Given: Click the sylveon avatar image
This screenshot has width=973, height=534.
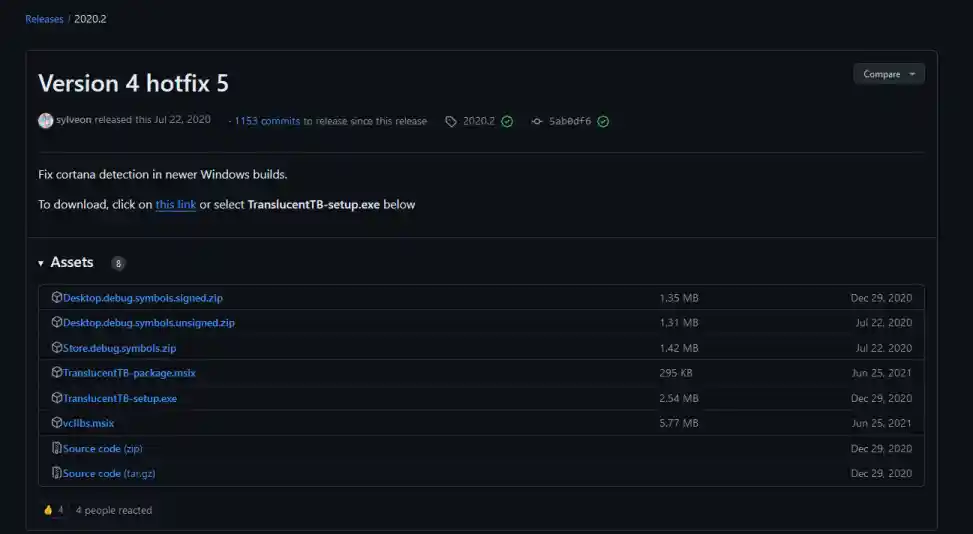Looking at the screenshot, I should click(x=45, y=120).
